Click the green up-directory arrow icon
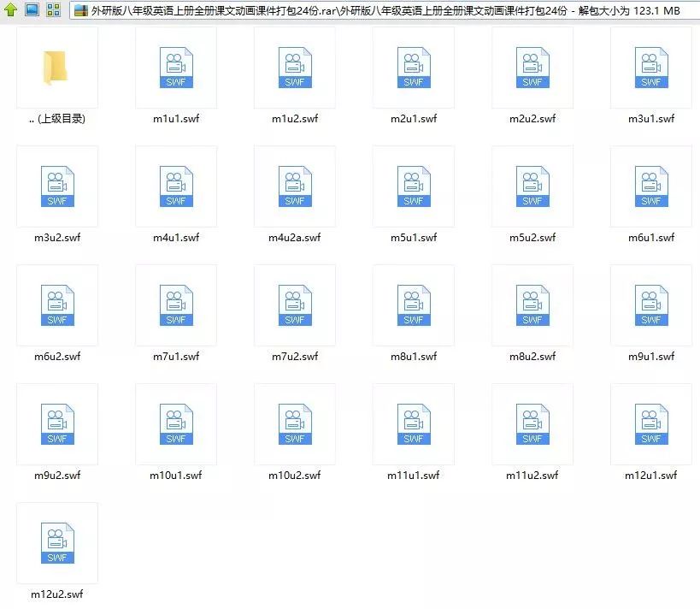 pos(11,9)
